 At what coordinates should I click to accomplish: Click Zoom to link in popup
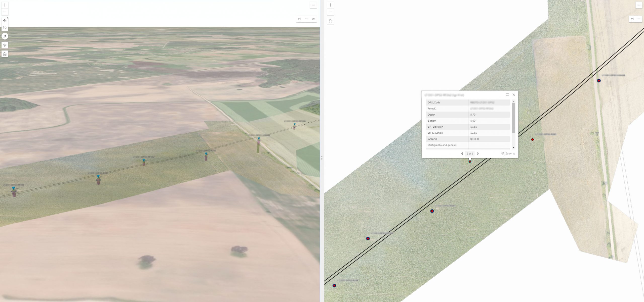(508, 154)
